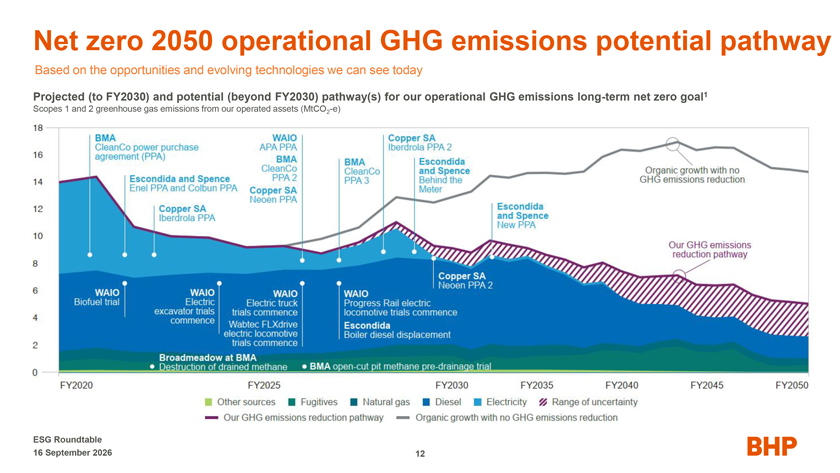840x473 pixels.
Task: Click the y-axis value 18
Action: pos(38,128)
